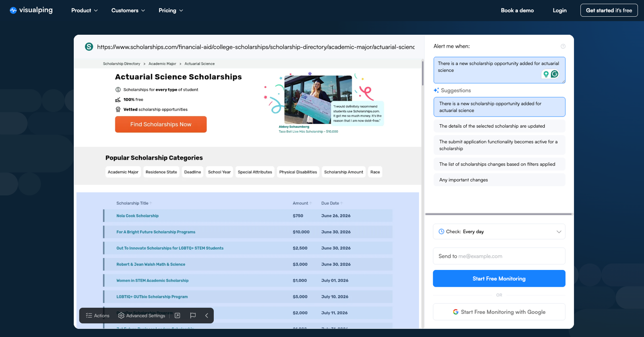
Task: Open the Actions menu in the toolbar
Action: pos(97,316)
